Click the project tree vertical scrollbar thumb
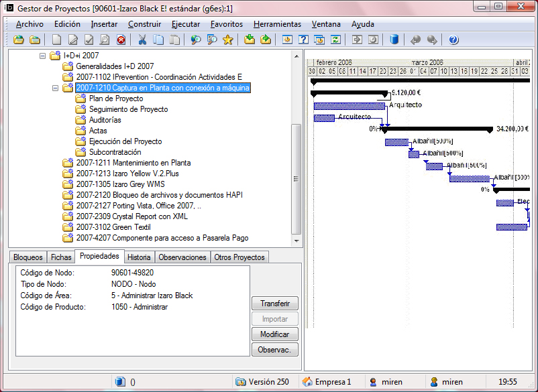The width and height of the screenshot is (538, 392). pyautogui.click(x=296, y=179)
